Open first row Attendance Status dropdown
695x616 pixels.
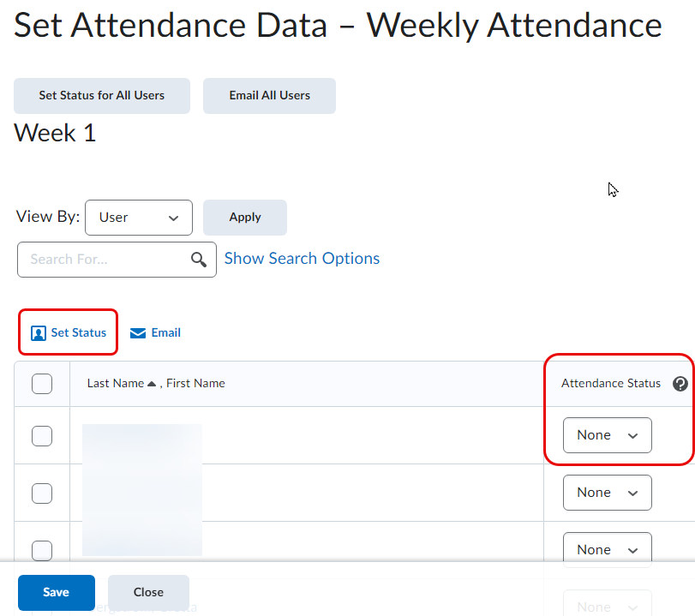[607, 435]
